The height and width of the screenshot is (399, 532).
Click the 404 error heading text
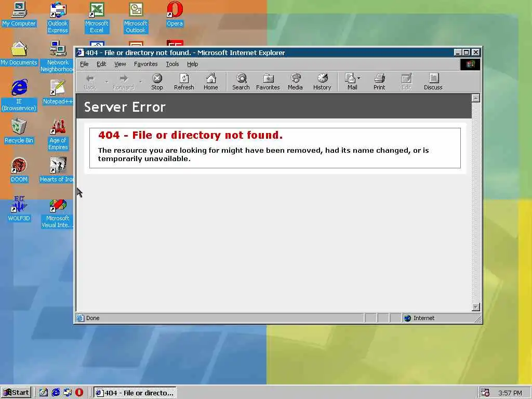pyautogui.click(x=190, y=135)
